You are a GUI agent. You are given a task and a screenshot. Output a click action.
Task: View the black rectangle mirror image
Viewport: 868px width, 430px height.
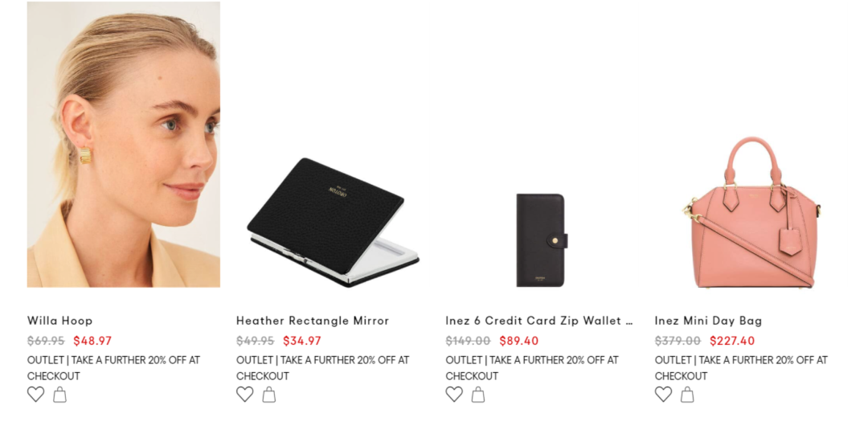point(333,223)
